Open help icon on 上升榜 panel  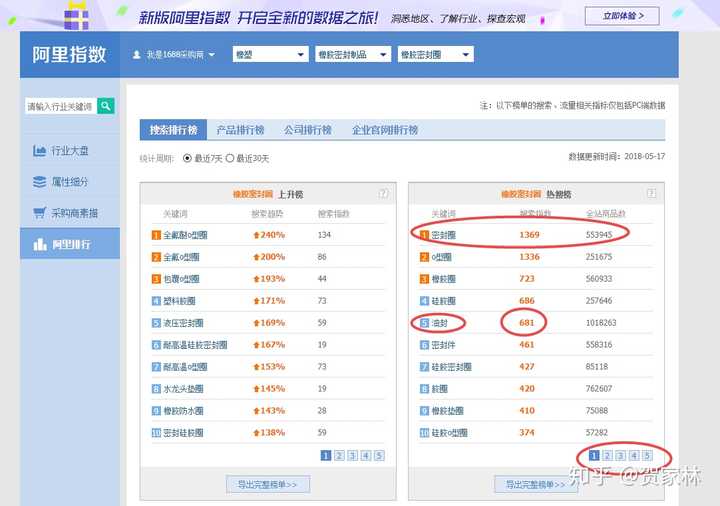383,193
